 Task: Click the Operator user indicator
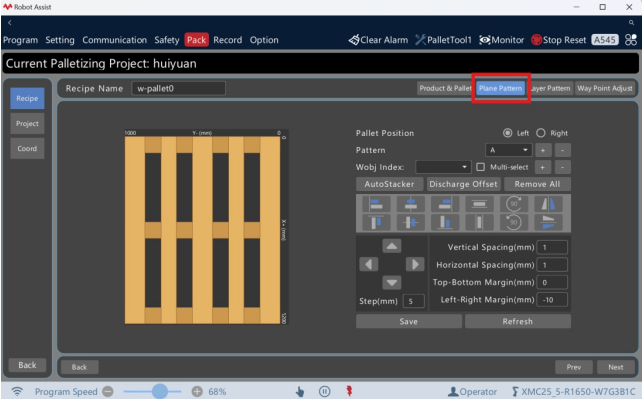click(x=472, y=392)
